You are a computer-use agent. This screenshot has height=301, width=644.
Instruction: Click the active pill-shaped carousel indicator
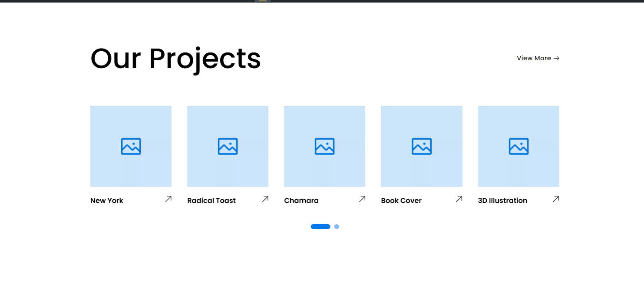(x=320, y=226)
